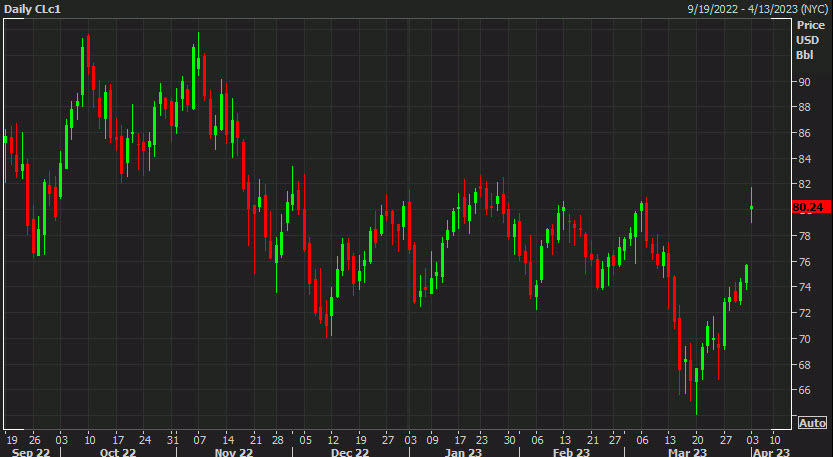Click the 86 price axis value
Image resolution: width=833 pixels, height=457 pixels.
coord(804,133)
